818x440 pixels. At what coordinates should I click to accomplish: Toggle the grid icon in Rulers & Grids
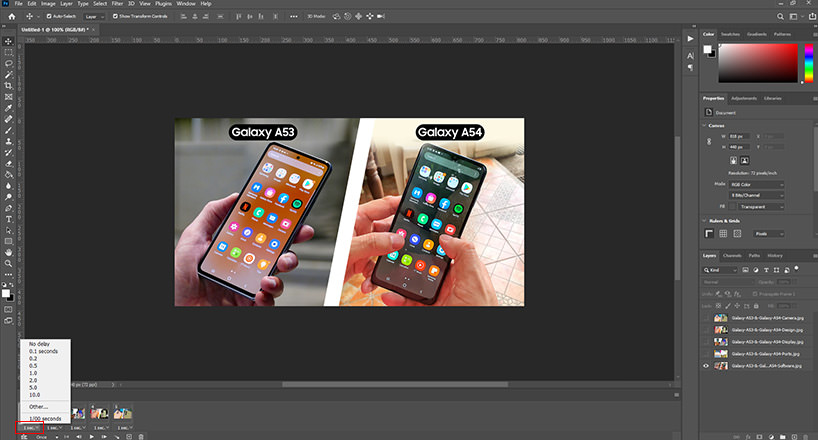[x=723, y=234]
